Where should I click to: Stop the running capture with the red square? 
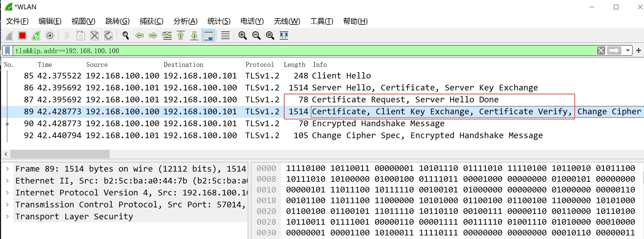[22, 36]
